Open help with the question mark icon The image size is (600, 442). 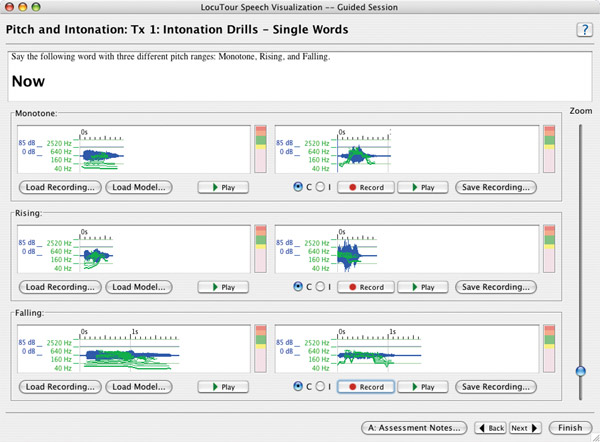584,30
